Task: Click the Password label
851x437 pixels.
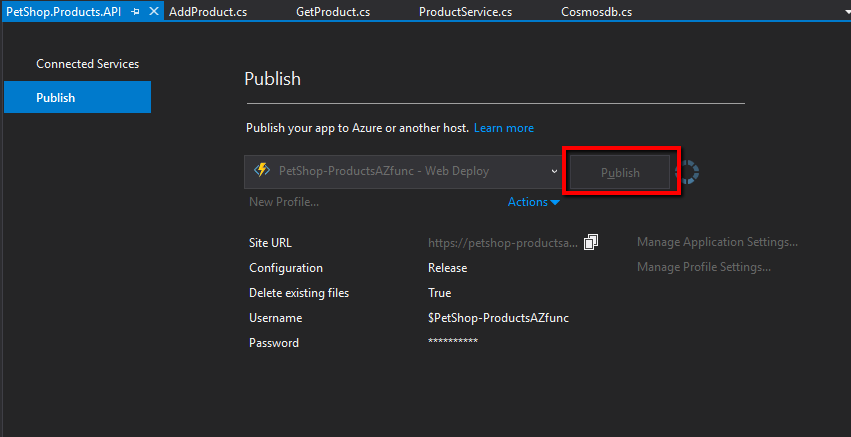Action: (x=274, y=343)
